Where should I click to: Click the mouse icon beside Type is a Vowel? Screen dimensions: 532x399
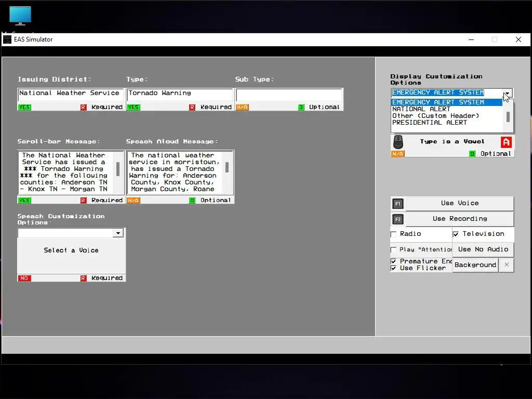(x=398, y=142)
